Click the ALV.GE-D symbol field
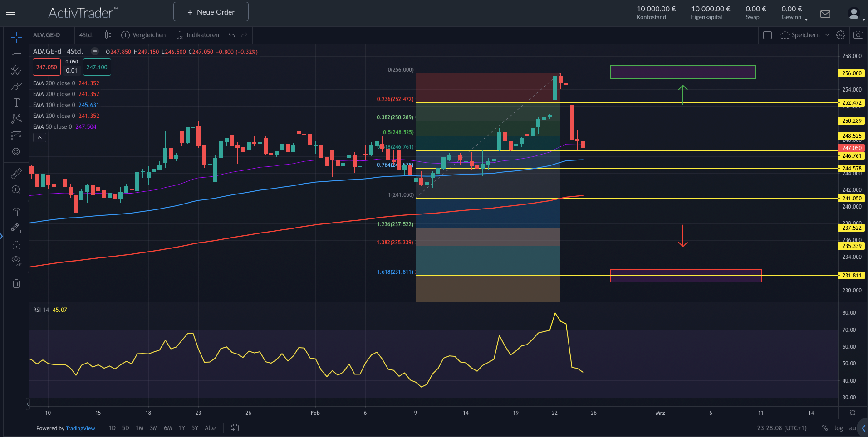Viewport: 868px width, 437px height. point(47,35)
